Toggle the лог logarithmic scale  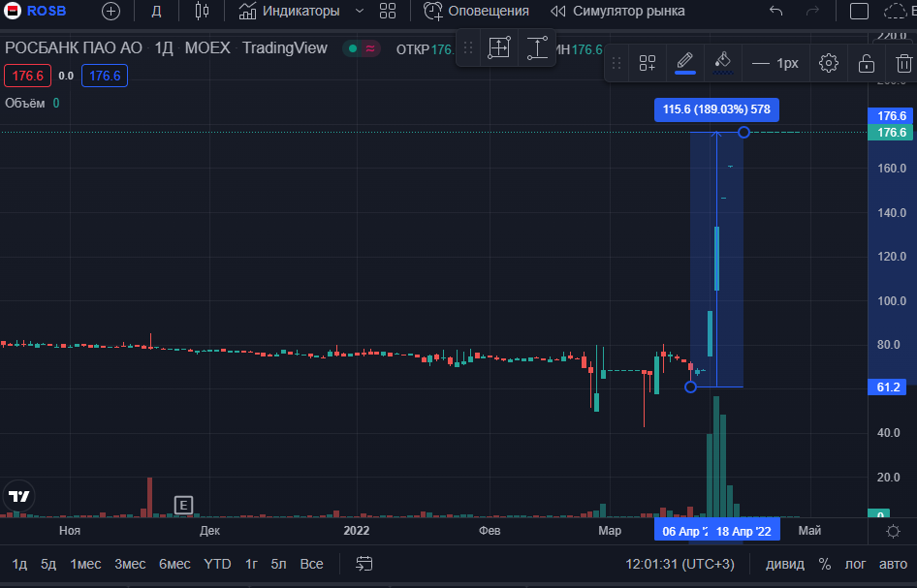[855, 564]
